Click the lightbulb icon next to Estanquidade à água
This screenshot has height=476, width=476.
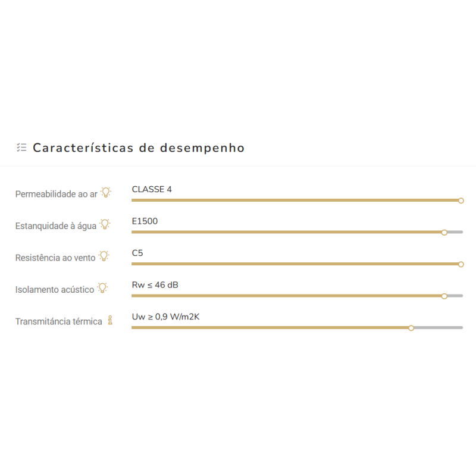pos(105,224)
